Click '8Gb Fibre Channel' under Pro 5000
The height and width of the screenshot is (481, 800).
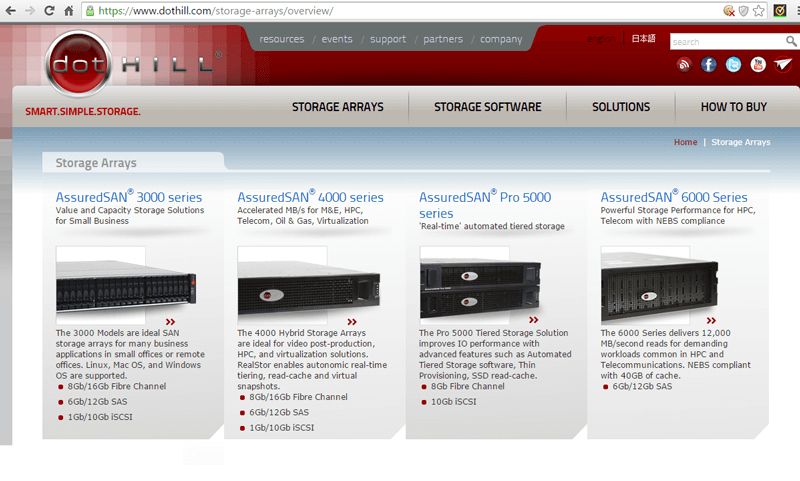tap(467, 386)
